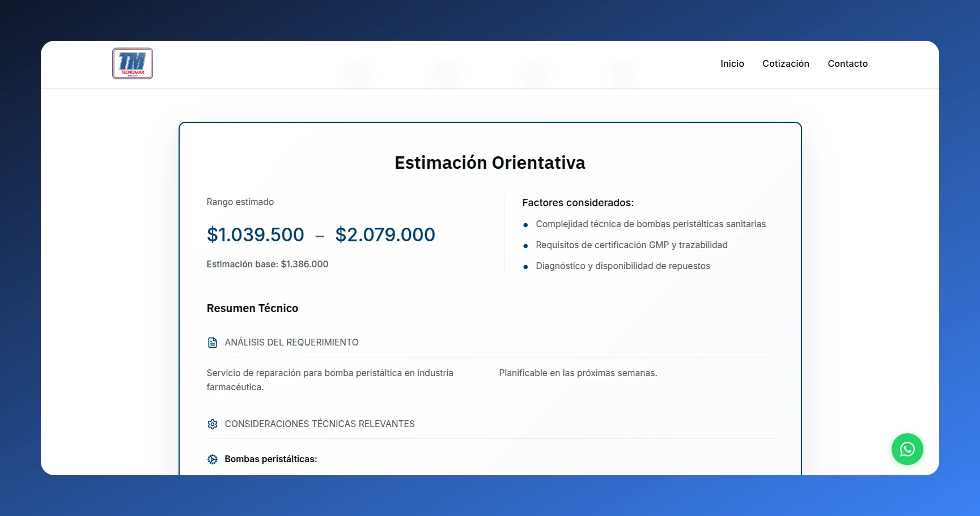Click the gear icon beside Consideraciones Técnicas Relevantes

(213, 424)
